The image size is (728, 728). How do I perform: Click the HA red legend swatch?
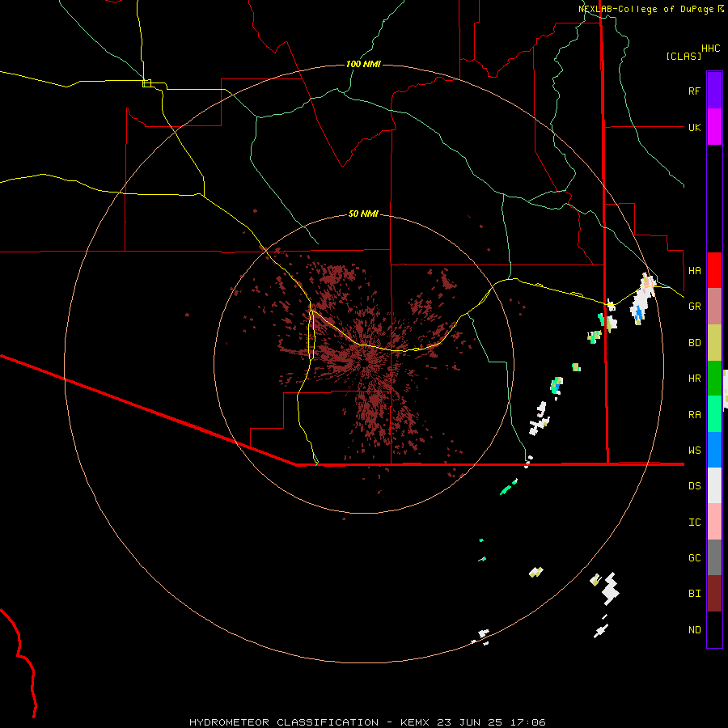(714, 270)
